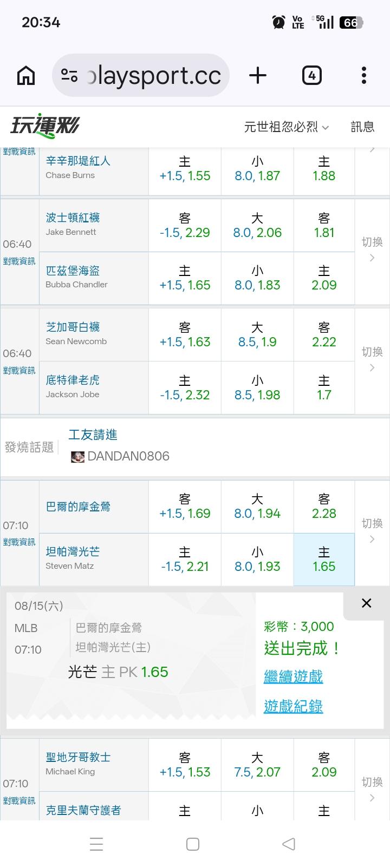Click 繼續遊戲 link
This screenshot has width=390, height=868.
(x=293, y=676)
